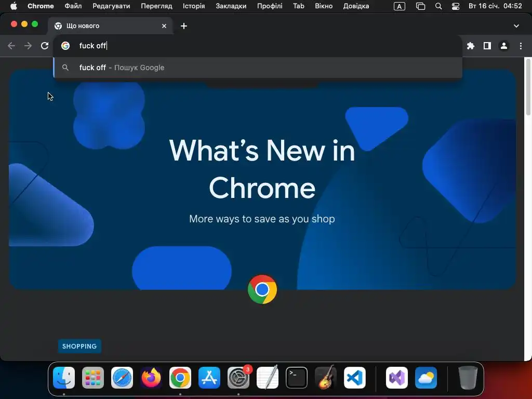Screen dimensions: 532x399
Task: Open Visual Studio from the Dock
Action: click(x=397, y=378)
